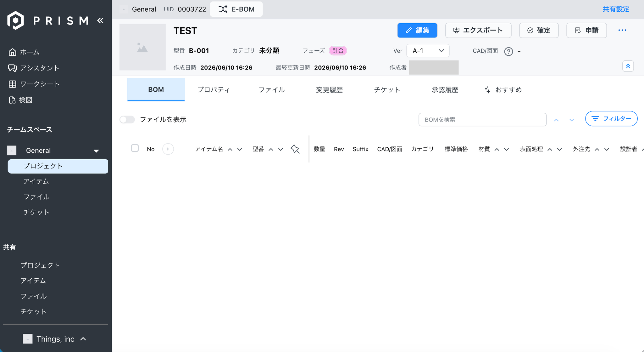Open アイテム under the 共有 section

click(33, 281)
